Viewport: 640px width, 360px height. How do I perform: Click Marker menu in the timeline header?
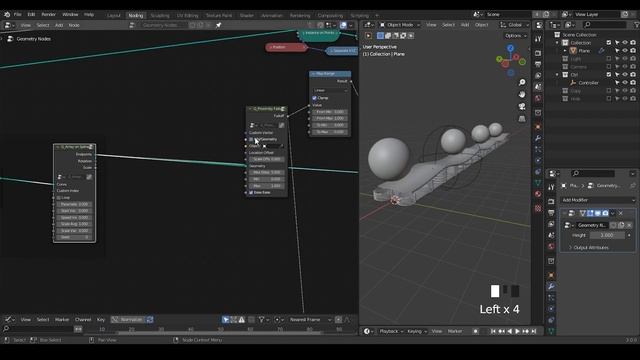(455, 331)
